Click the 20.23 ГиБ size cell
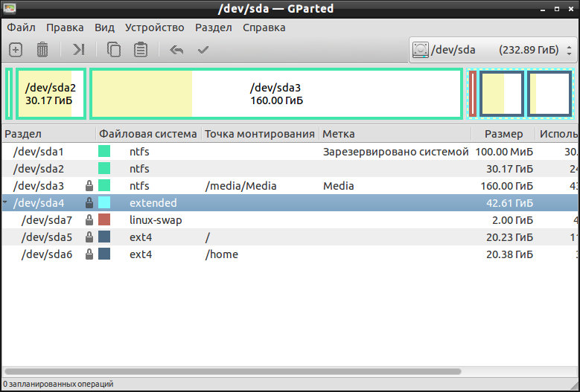The height and width of the screenshot is (392, 580). 510,237
